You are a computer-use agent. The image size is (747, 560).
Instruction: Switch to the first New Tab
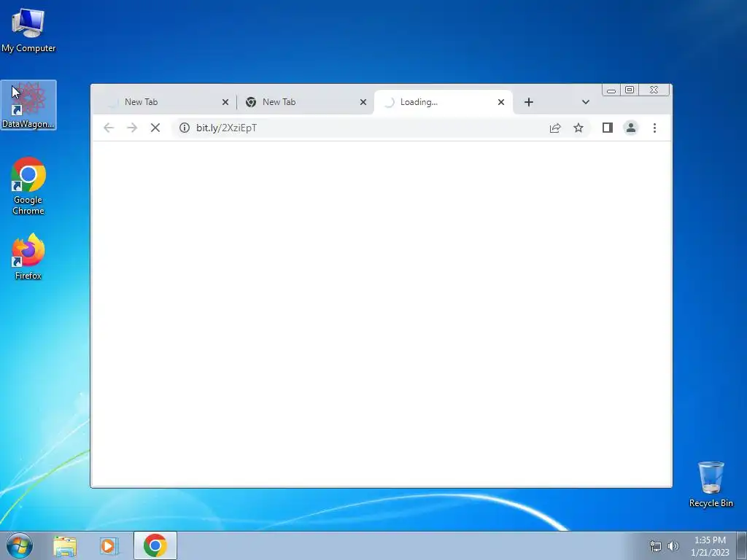point(162,102)
